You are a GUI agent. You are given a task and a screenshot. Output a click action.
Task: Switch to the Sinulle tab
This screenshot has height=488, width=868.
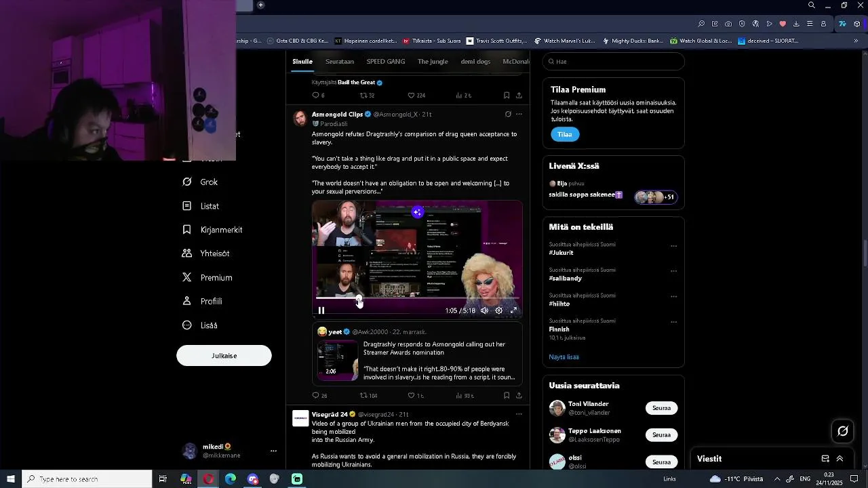302,62
